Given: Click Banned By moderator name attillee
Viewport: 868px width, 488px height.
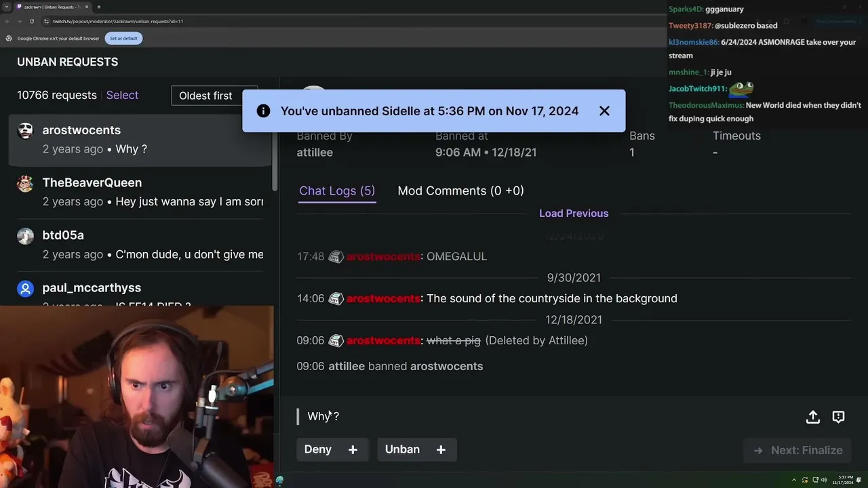Looking at the screenshot, I should tap(315, 152).
